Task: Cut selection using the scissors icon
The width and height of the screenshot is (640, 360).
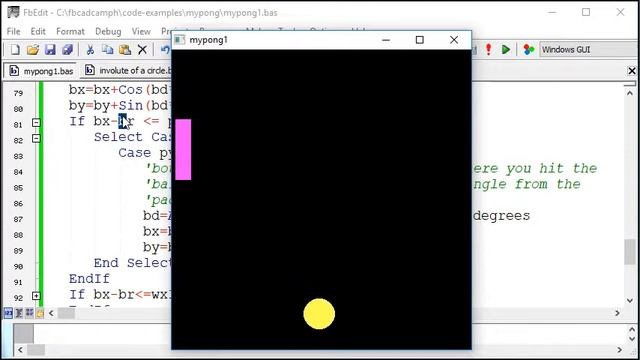Action: [x=90, y=50]
